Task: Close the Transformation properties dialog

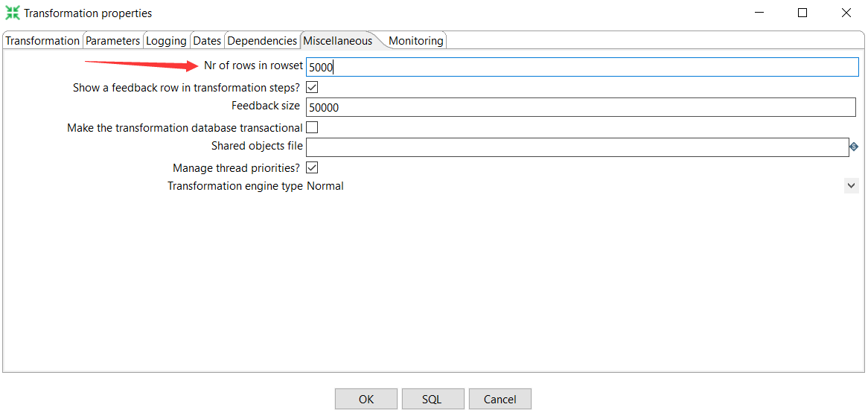Action: point(846,13)
